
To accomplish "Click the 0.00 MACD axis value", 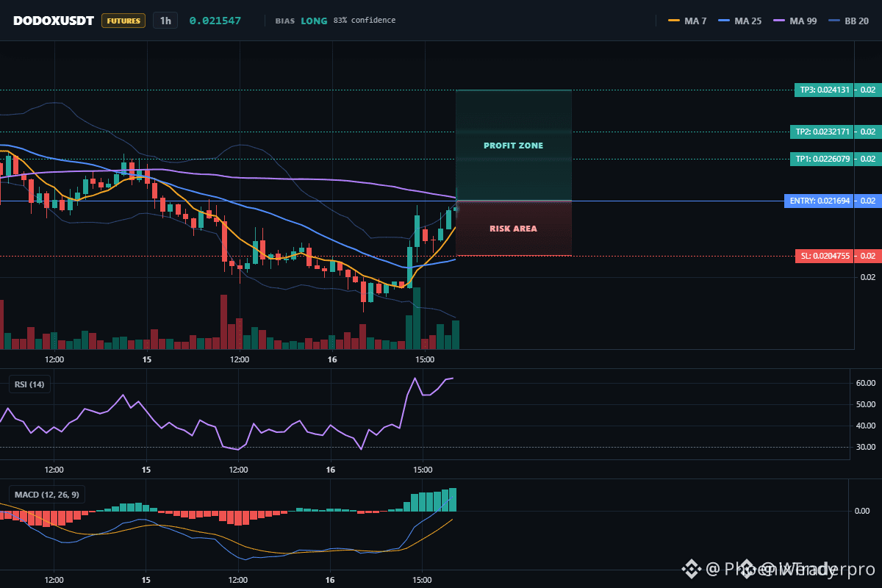I will pyautogui.click(x=863, y=511).
